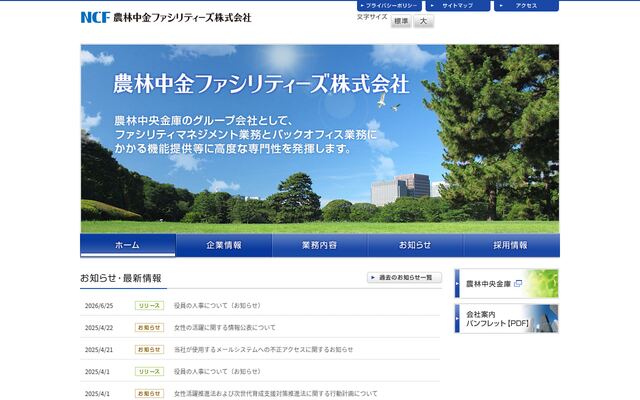Screen dimensions: 640x400
Task: Click the 文字サイズ label
Action: 372,17
